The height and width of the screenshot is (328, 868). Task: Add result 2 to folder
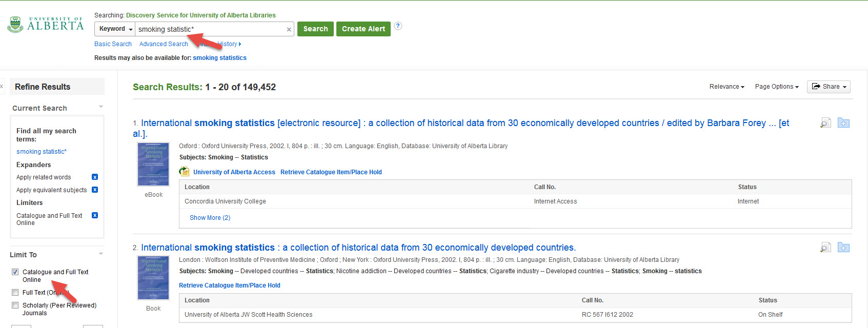point(843,248)
